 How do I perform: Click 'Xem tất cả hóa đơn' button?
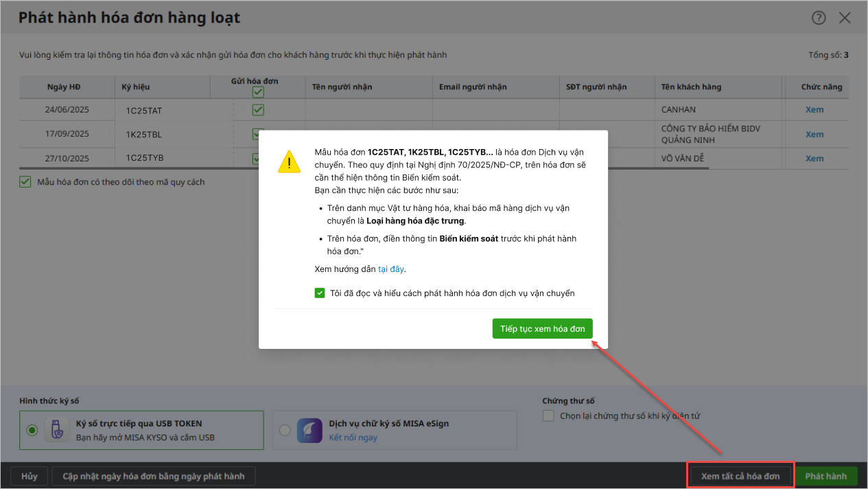740,476
